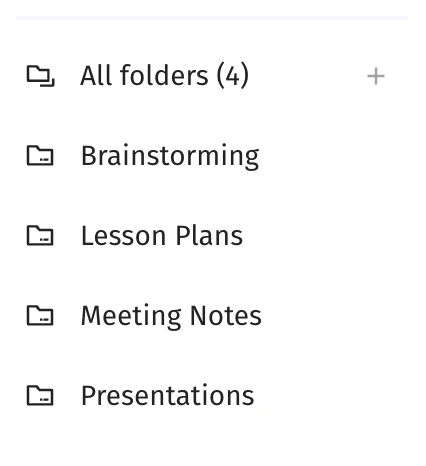Image resolution: width=426 pixels, height=466 pixels.
Task: Open the Lesson Plans folder
Action: coord(212,236)
